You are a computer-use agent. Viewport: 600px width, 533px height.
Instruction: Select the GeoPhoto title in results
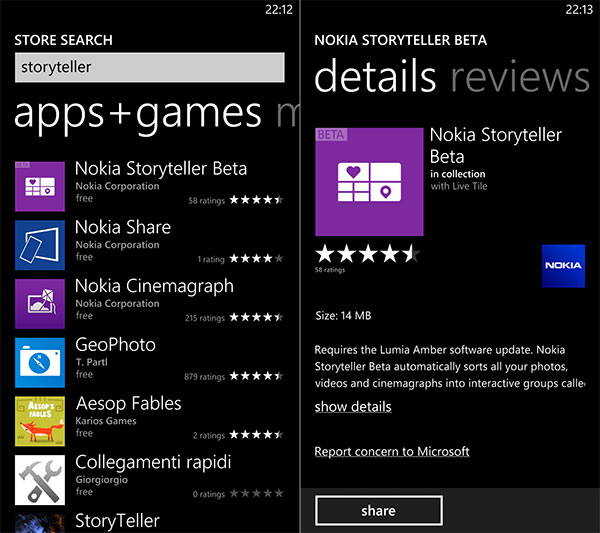click(x=116, y=345)
